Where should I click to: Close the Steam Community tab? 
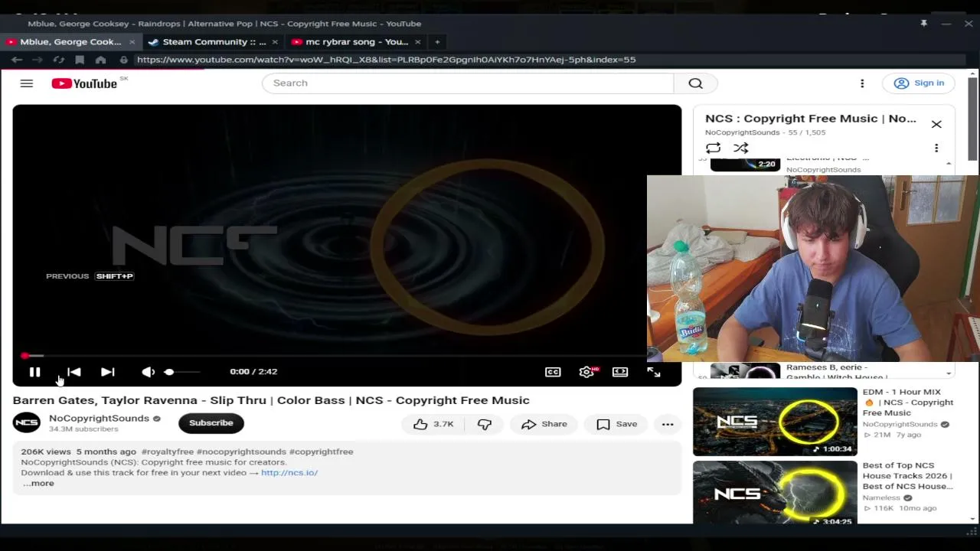(275, 42)
